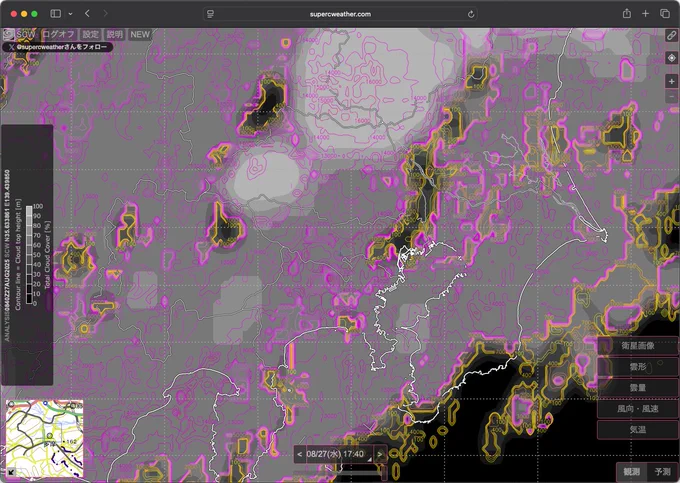The image size is (680, 483).
Task: Go to next time step arrow
Action: point(379,454)
